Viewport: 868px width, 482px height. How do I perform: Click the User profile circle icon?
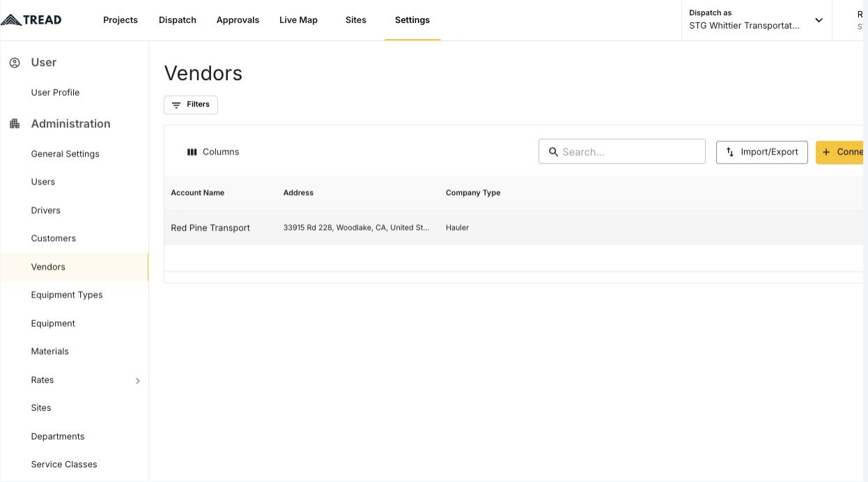[14, 63]
